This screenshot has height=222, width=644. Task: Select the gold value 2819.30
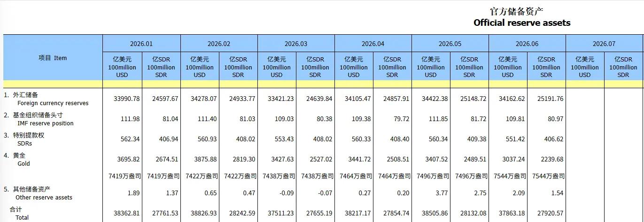(x=244, y=159)
